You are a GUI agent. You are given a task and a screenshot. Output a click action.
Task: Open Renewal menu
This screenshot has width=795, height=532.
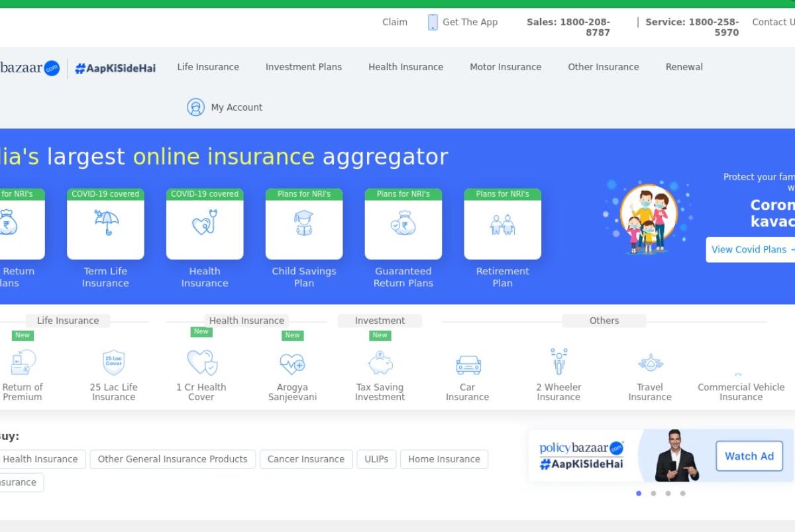[684, 67]
